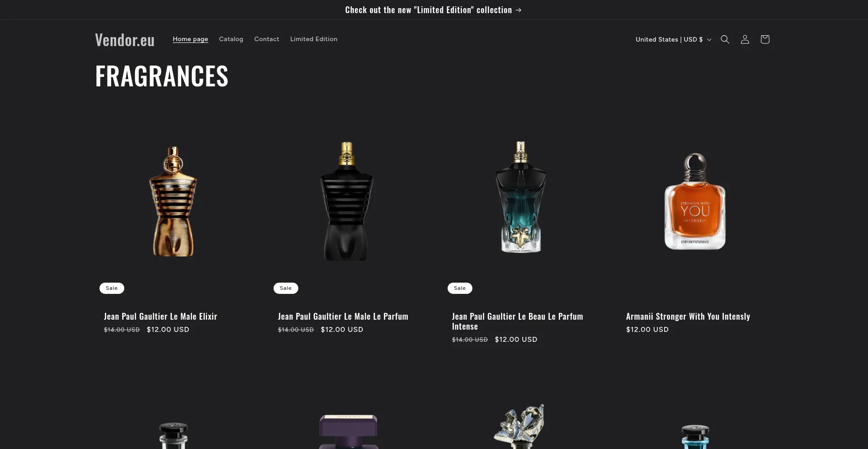Click the announcement bar arrow
Viewport: 868px width, 449px height.
pos(519,10)
